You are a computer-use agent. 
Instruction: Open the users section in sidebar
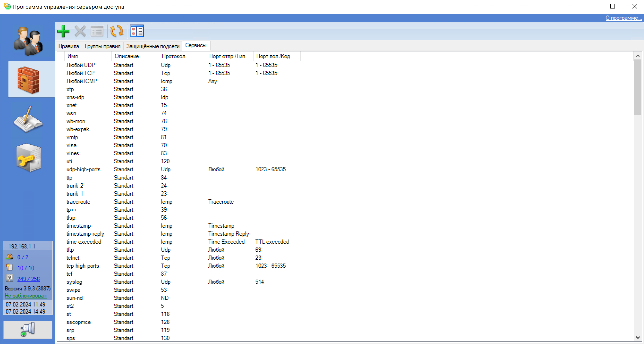tap(29, 41)
